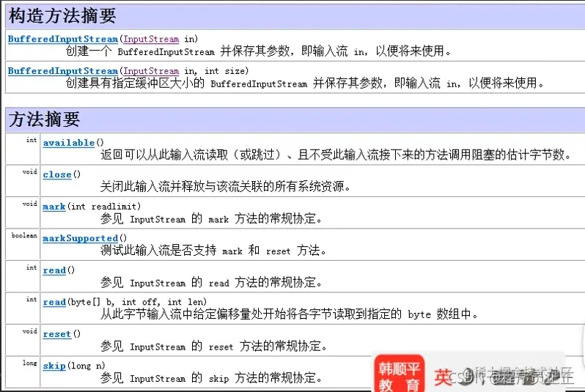Open the BufferedInputStream constructor link with int size
585x392 pixels.
(63, 71)
